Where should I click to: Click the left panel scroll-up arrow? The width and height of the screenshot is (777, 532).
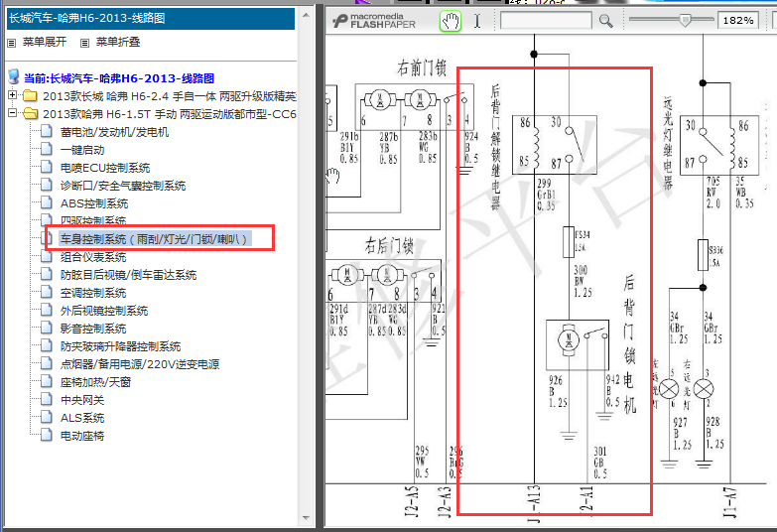(306, 15)
